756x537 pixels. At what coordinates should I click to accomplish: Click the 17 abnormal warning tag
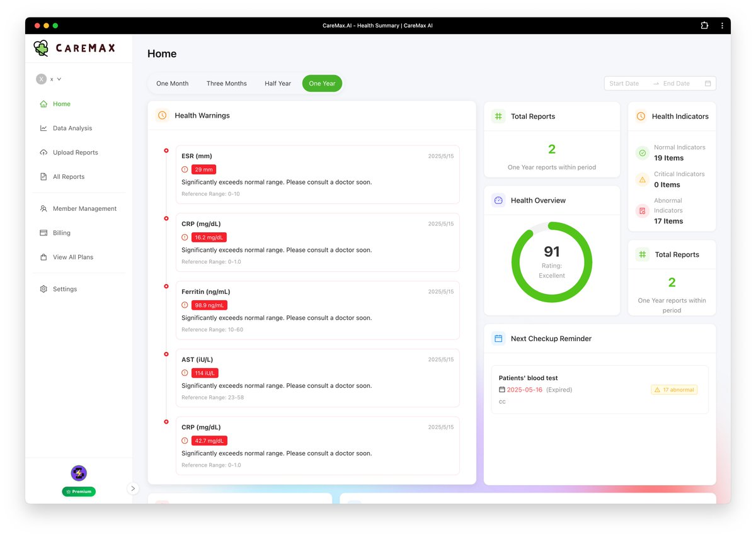[x=674, y=390]
